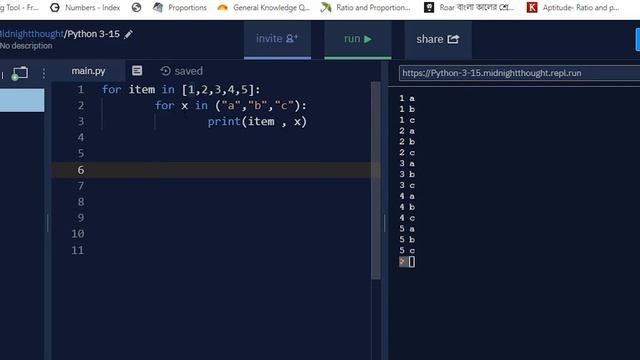This screenshot has width=640, height=360.
Task: Open the invite dialog
Action: coord(277,39)
